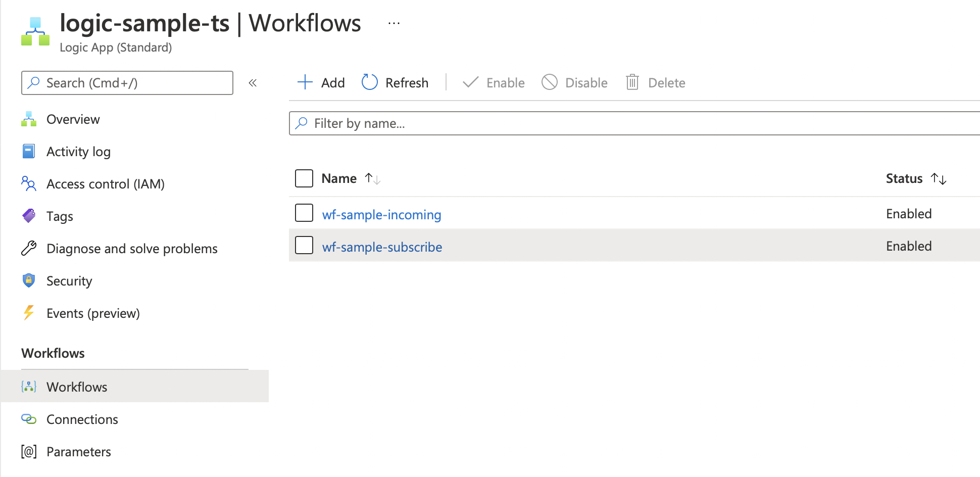Viewport: 980px width, 477px height.
Task: Select the Access control (IAM) icon
Action: coord(29,183)
